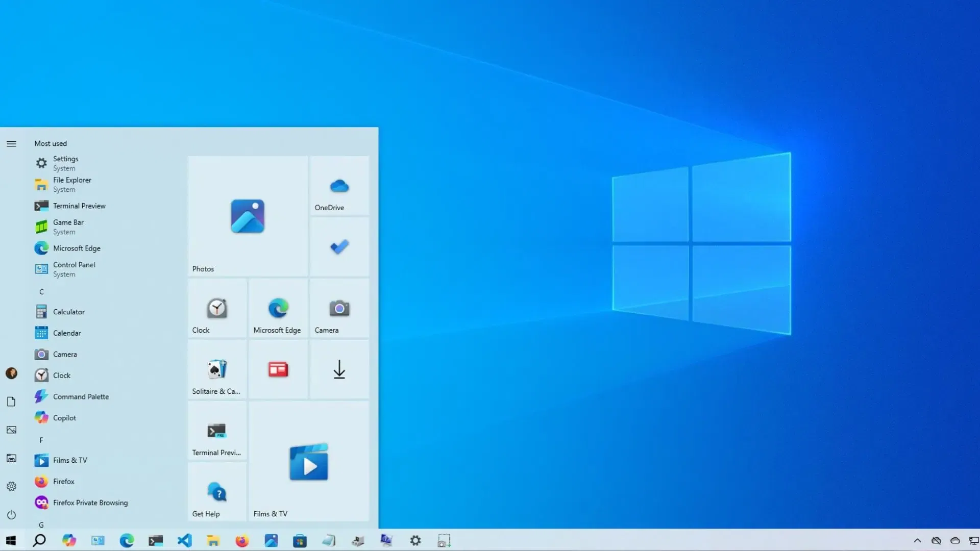Viewport: 980px width, 551px height.
Task: Open Microsoft Store from the taskbar
Action: point(300,540)
